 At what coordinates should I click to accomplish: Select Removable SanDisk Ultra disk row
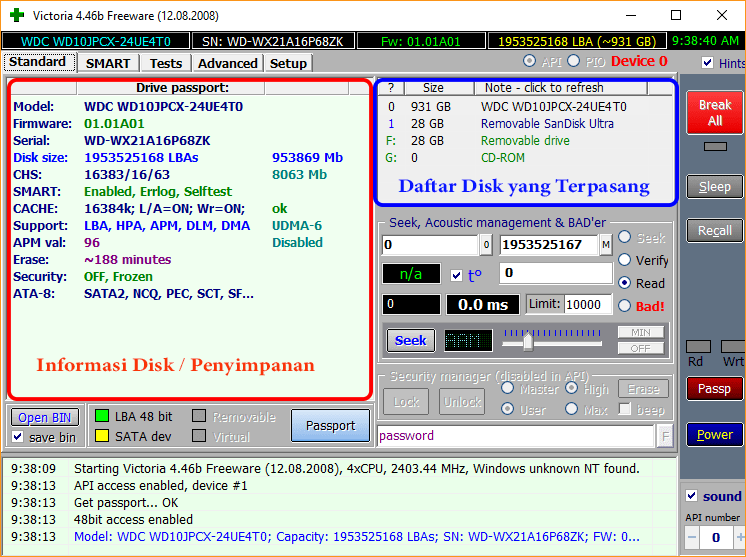[525, 124]
